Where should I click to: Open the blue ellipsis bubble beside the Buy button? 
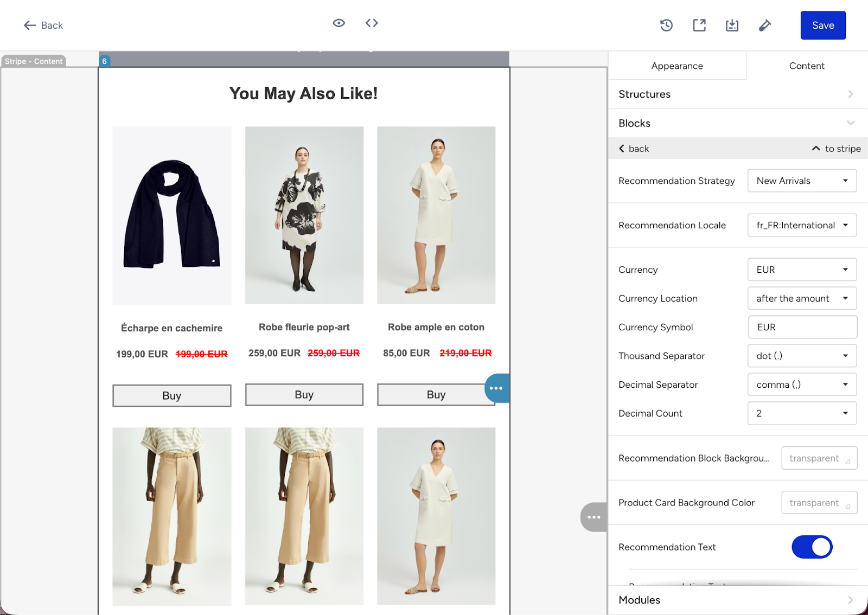coord(497,388)
